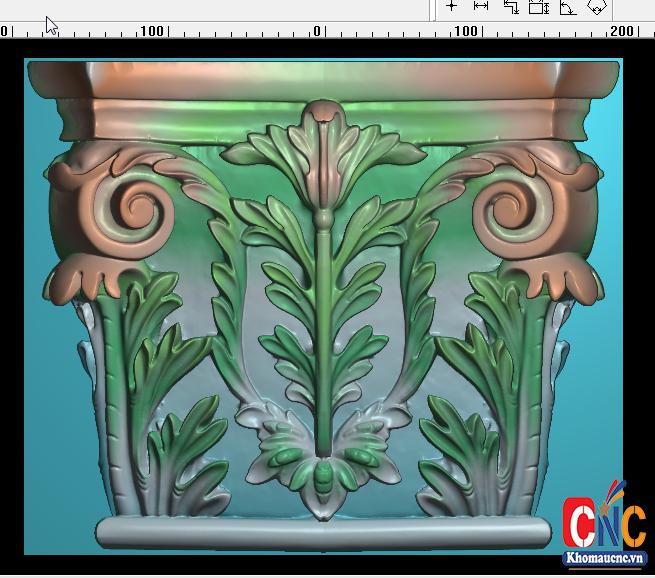Click the CNC logo watermark
Screen dimensions: 655x578
tap(604, 523)
